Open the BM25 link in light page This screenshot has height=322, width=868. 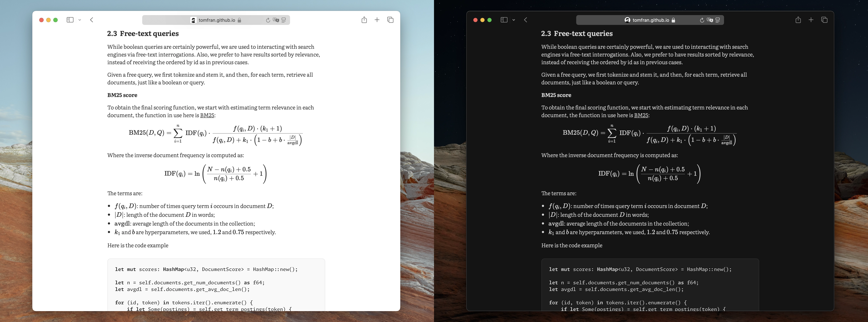click(x=207, y=115)
